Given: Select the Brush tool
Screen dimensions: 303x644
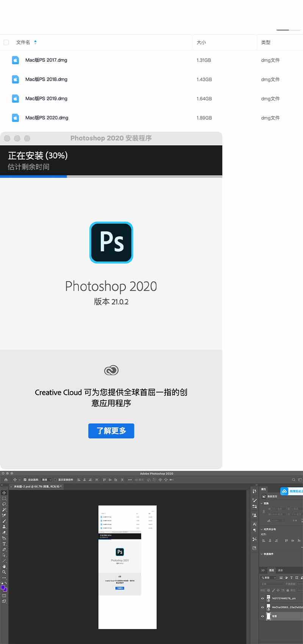Looking at the screenshot, I should click(4, 521).
